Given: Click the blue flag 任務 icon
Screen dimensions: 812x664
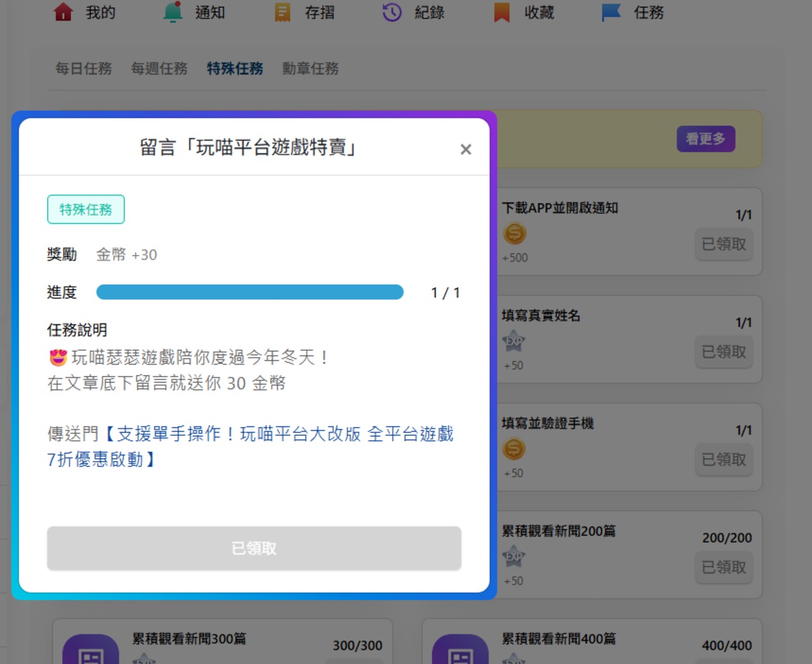Looking at the screenshot, I should [x=611, y=12].
